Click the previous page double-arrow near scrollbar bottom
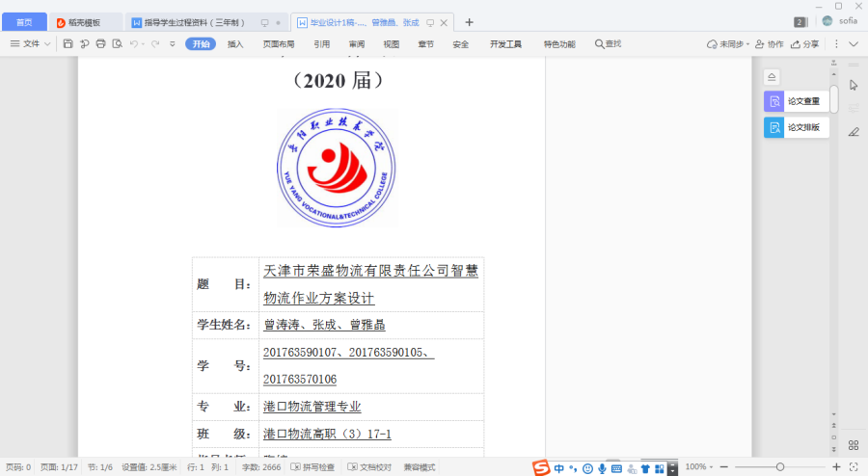The image size is (868, 476). coord(833,425)
